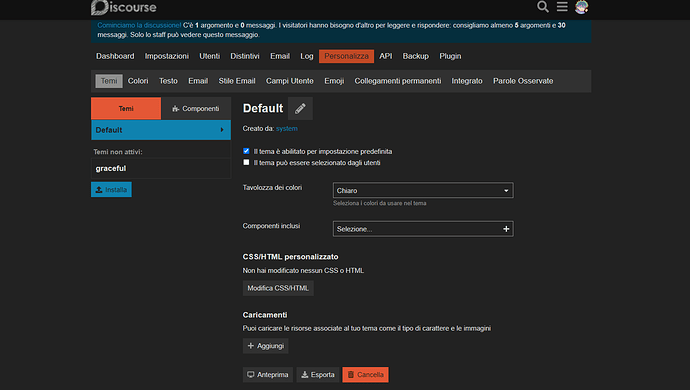This screenshot has width=690, height=390.
Task: Add included component with plus icon
Action: [506, 229]
